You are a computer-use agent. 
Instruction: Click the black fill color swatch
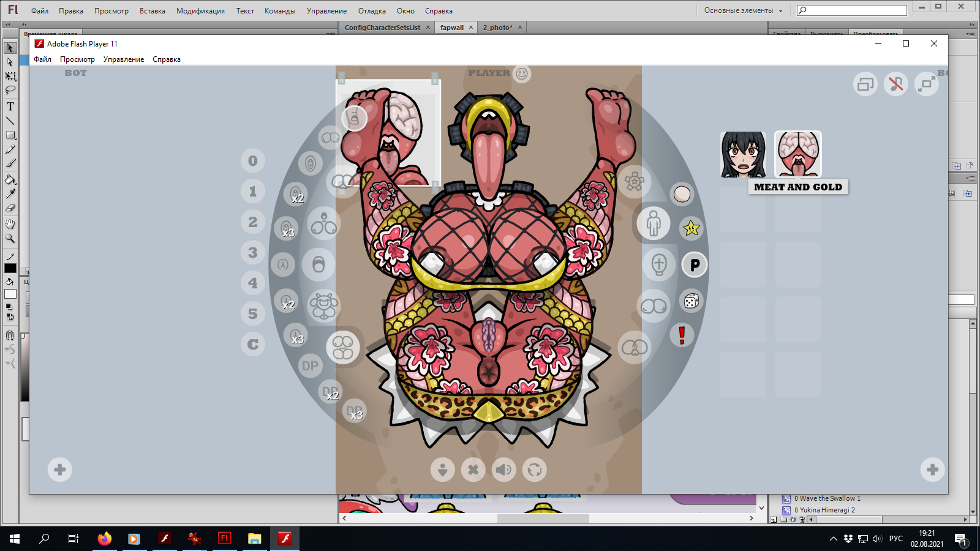pyautogui.click(x=10, y=268)
